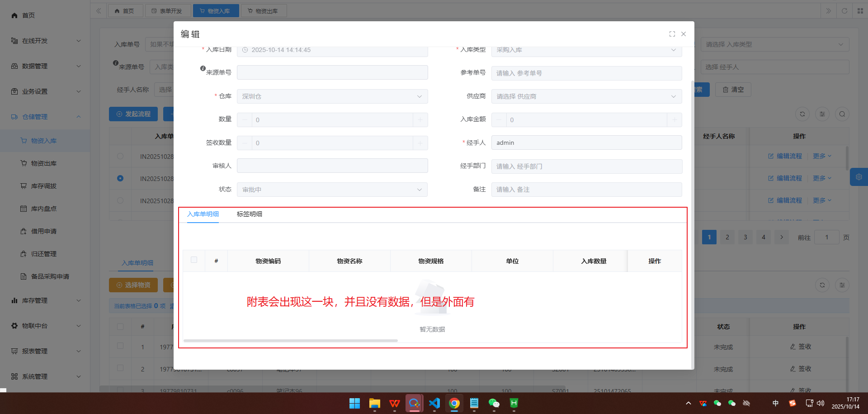Screen dimensions: 868x414
Task: Check the checkbox on row 1 of the lower table
Action: [120, 346]
